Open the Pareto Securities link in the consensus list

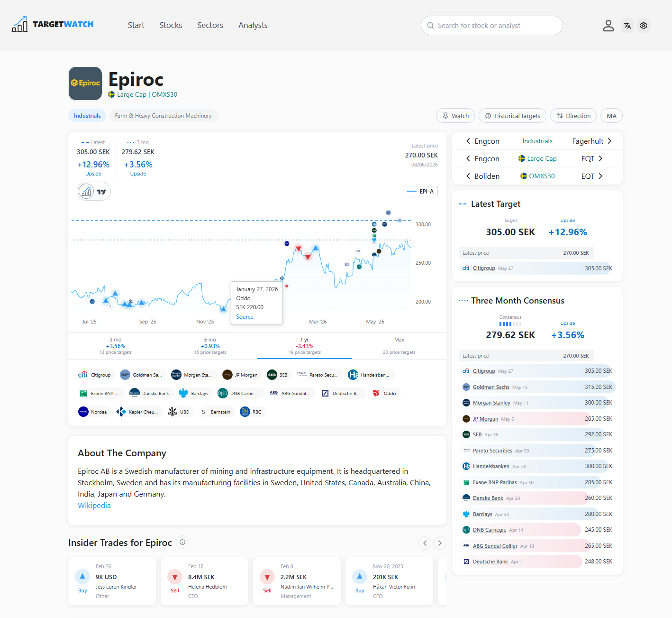492,451
